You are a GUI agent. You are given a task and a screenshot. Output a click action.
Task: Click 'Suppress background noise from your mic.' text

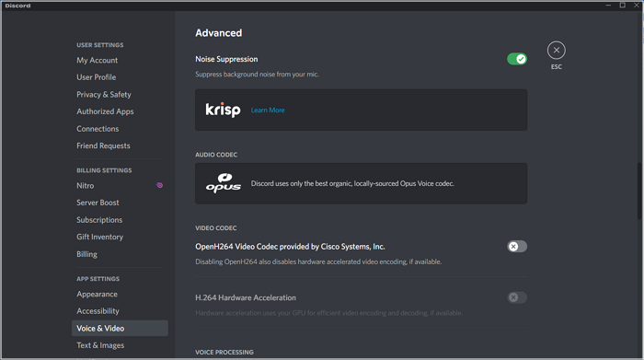click(x=257, y=75)
